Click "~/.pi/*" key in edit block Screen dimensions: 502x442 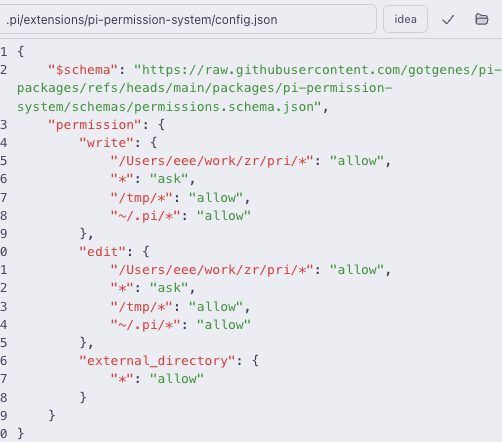click(x=145, y=325)
